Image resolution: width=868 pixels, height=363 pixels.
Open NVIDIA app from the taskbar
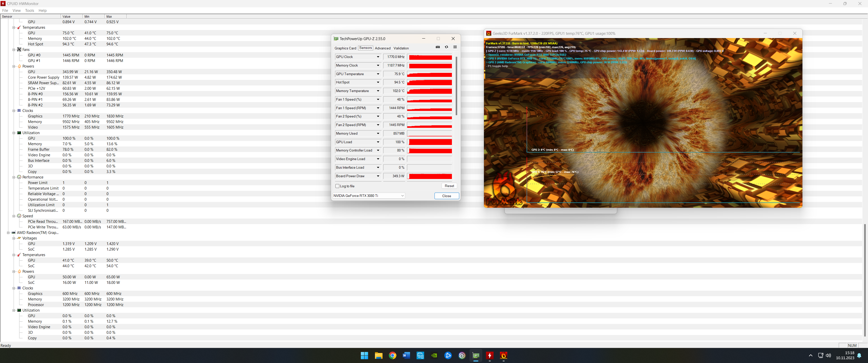click(x=434, y=355)
